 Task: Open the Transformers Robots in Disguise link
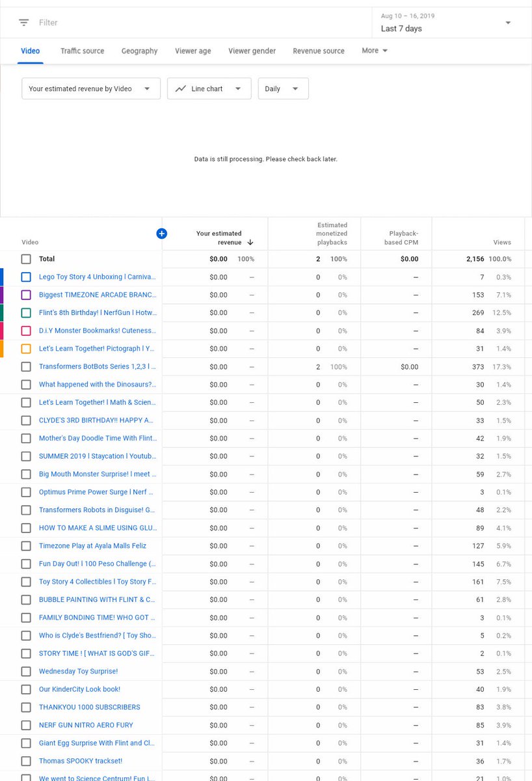[x=98, y=510]
